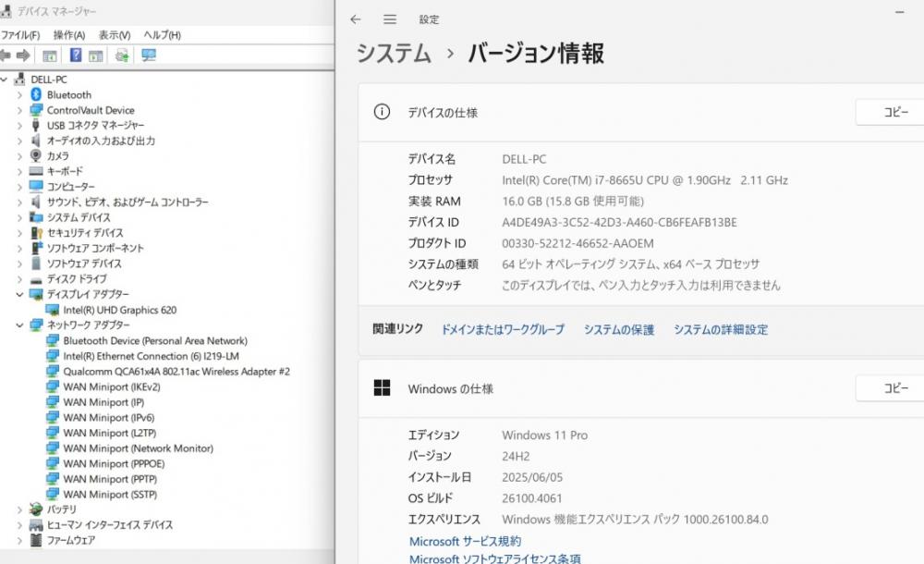Open the システムの保護 link
The width and height of the screenshot is (924, 564).
pos(619,329)
